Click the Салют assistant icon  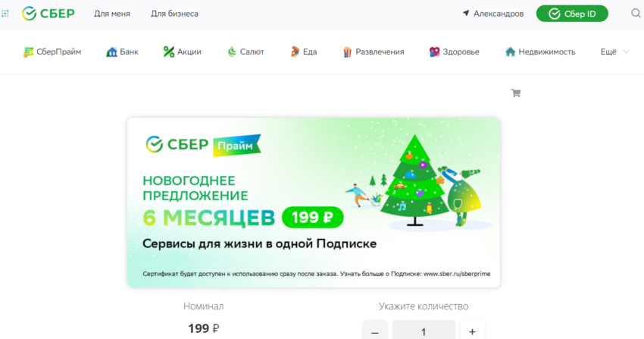(232, 52)
